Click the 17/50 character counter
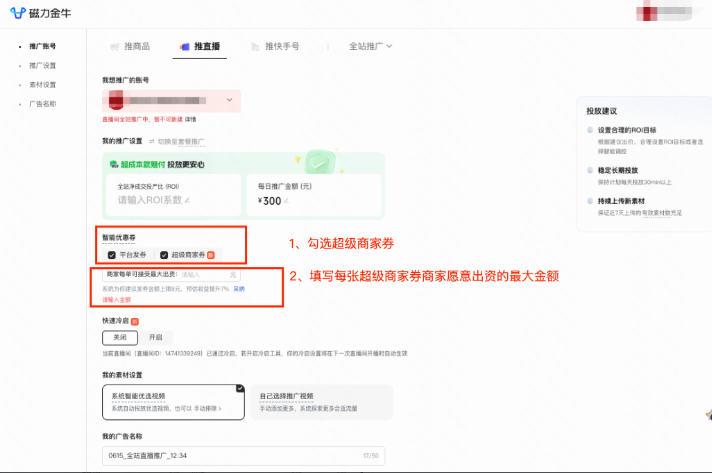 (x=371, y=456)
